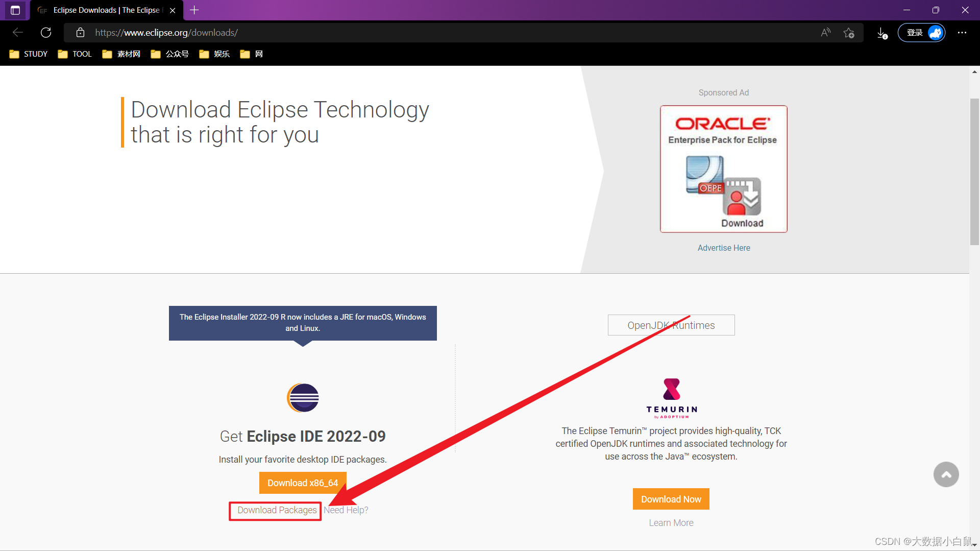Open the 网 bookmarks folder
The width and height of the screenshot is (980, 551).
point(252,54)
